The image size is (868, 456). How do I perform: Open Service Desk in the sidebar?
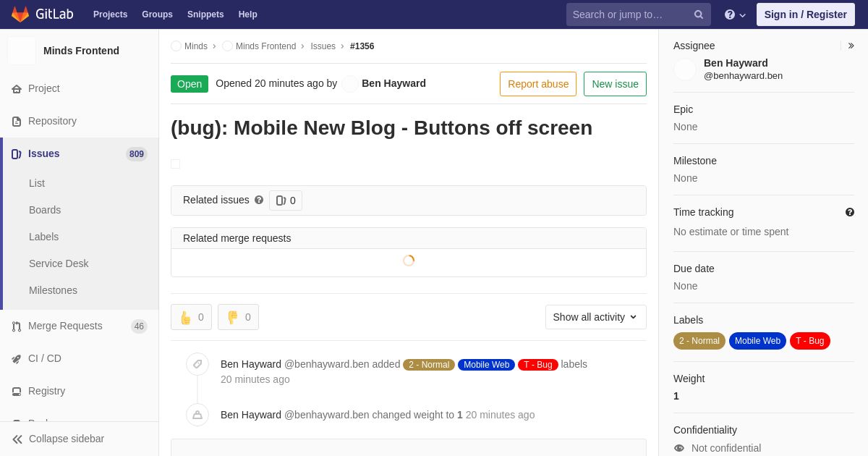[59, 263]
